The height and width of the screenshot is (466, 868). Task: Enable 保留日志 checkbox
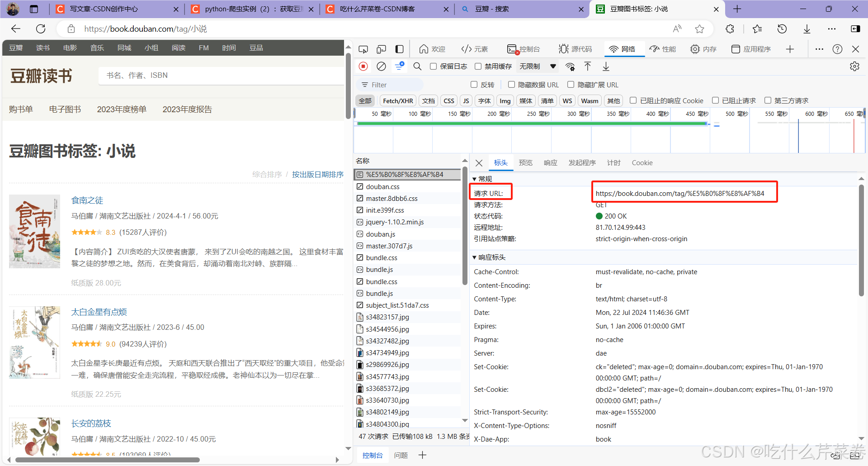coord(433,67)
